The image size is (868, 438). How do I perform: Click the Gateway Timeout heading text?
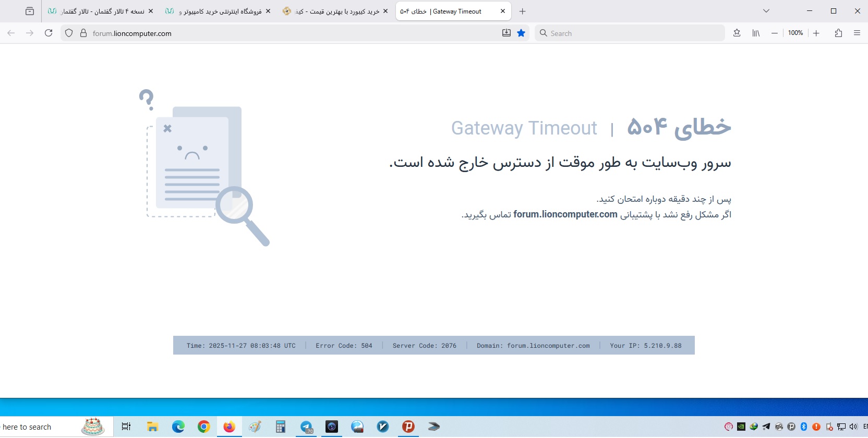pos(524,128)
